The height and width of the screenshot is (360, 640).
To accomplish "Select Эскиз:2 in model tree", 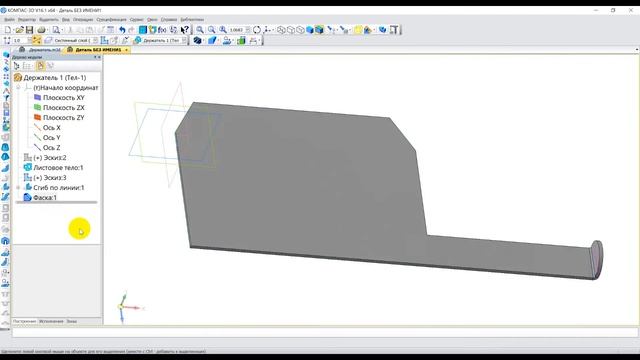I will coord(49,158).
